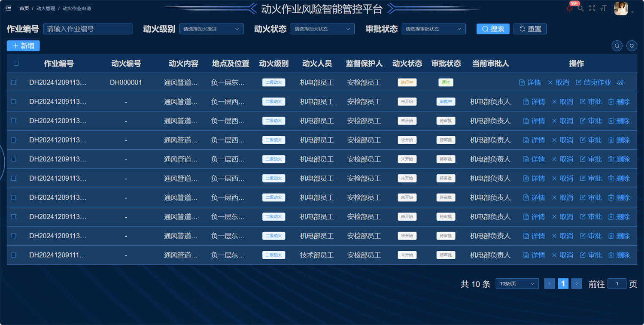Click the 重置 button
Screen dimensions: 644x325
point(530,29)
